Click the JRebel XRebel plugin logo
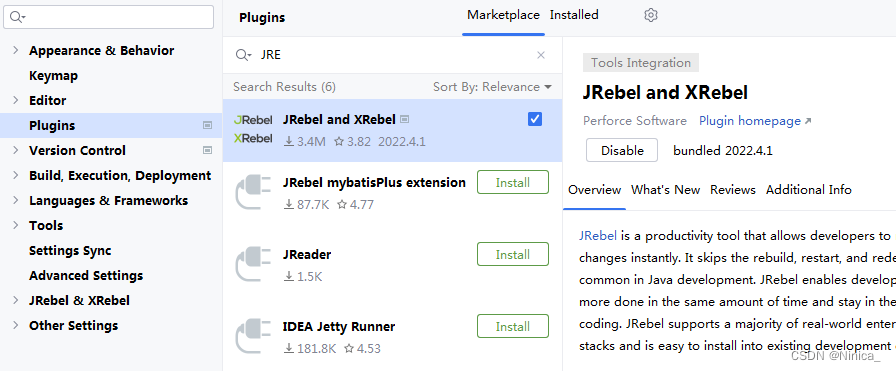The width and height of the screenshot is (896, 371). tap(253, 129)
